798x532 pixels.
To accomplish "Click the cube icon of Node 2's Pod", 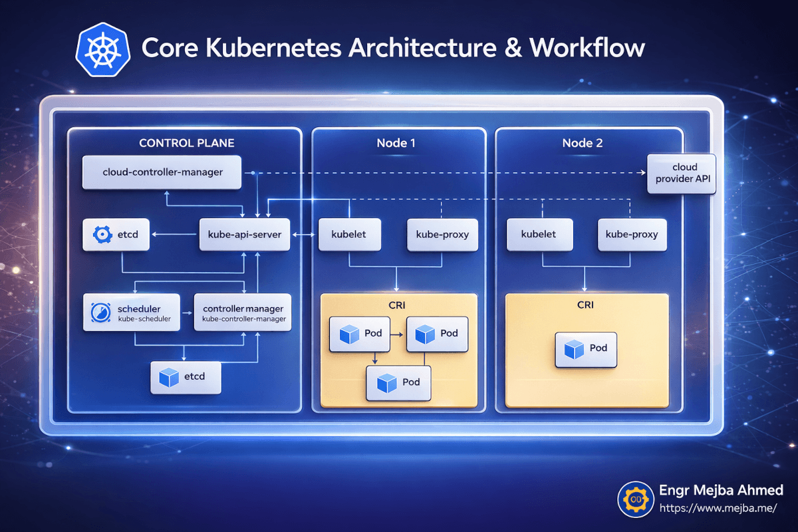I will [574, 348].
